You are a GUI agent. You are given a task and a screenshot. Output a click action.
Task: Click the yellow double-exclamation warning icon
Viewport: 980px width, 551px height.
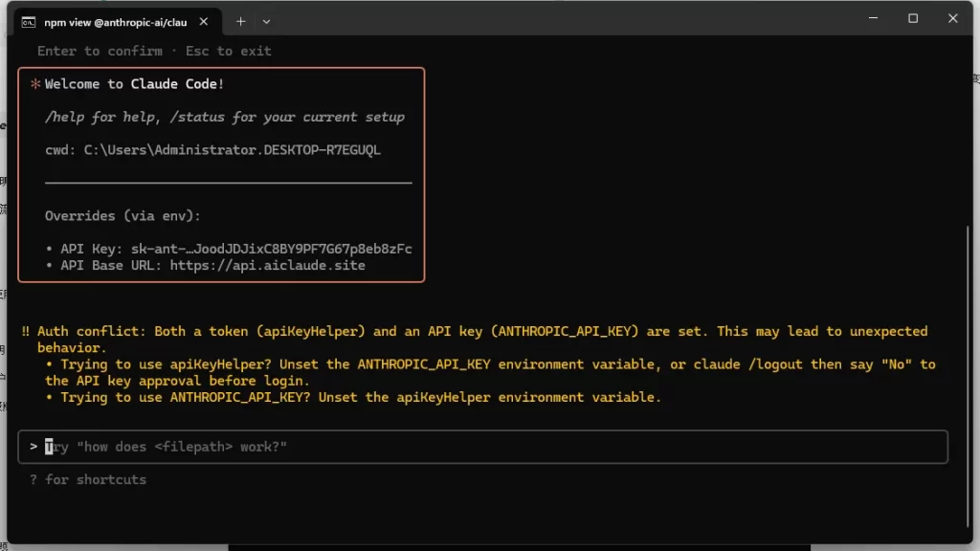(x=26, y=331)
